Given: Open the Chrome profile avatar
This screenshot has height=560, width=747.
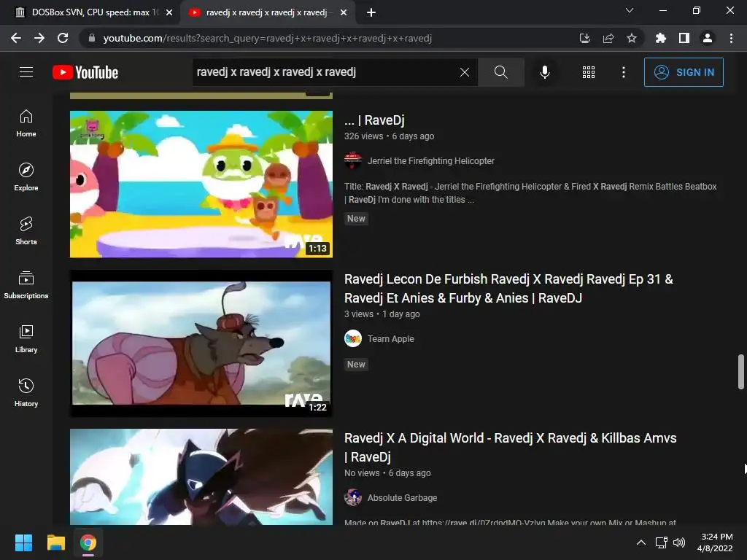Looking at the screenshot, I should coord(708,38).
